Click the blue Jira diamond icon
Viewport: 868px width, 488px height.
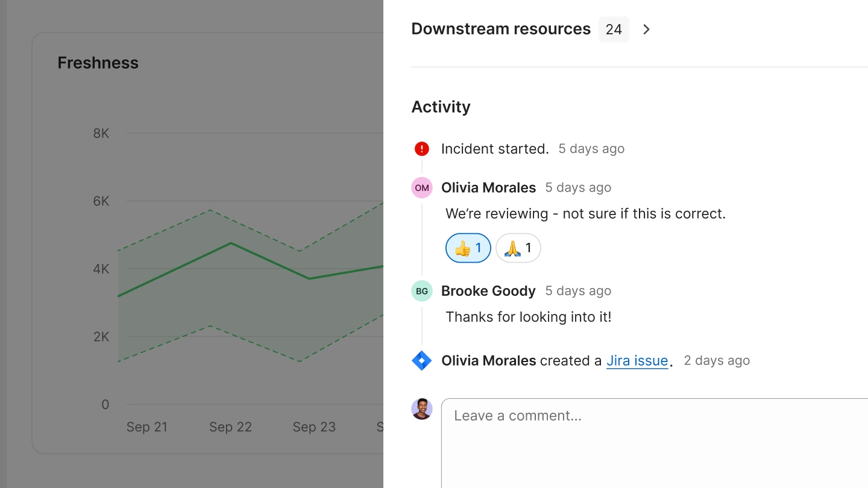point(422,361)
